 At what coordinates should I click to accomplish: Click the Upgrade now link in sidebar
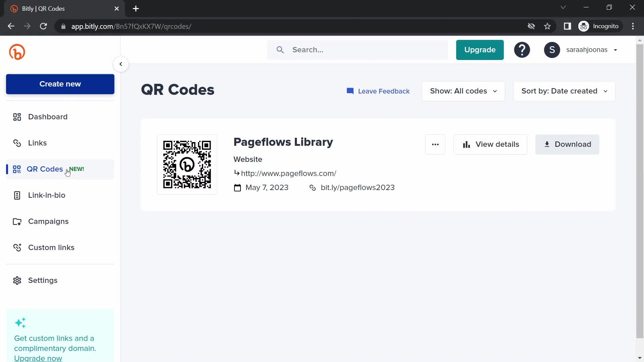[x=38, y=358]
